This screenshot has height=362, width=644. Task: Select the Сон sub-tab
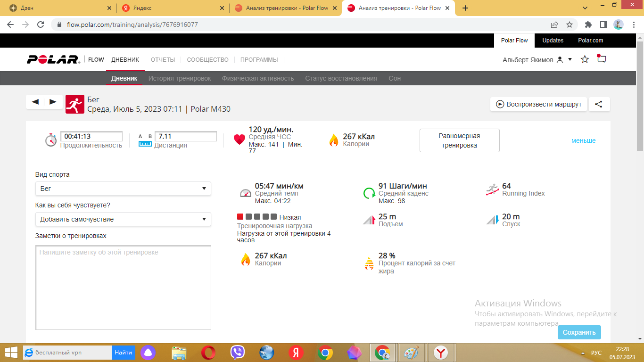[395, 78]
